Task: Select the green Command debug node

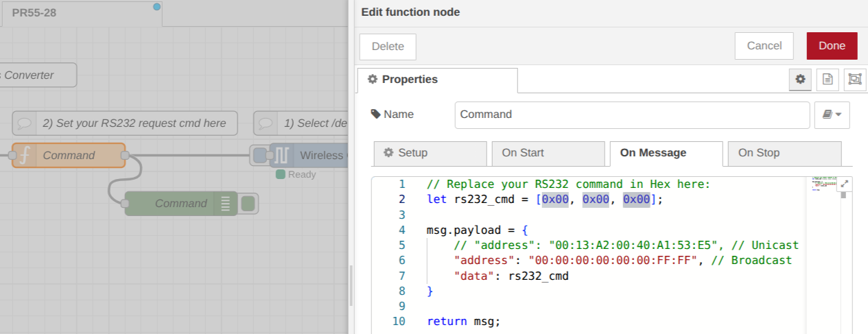Action: [x=181, y=204]
